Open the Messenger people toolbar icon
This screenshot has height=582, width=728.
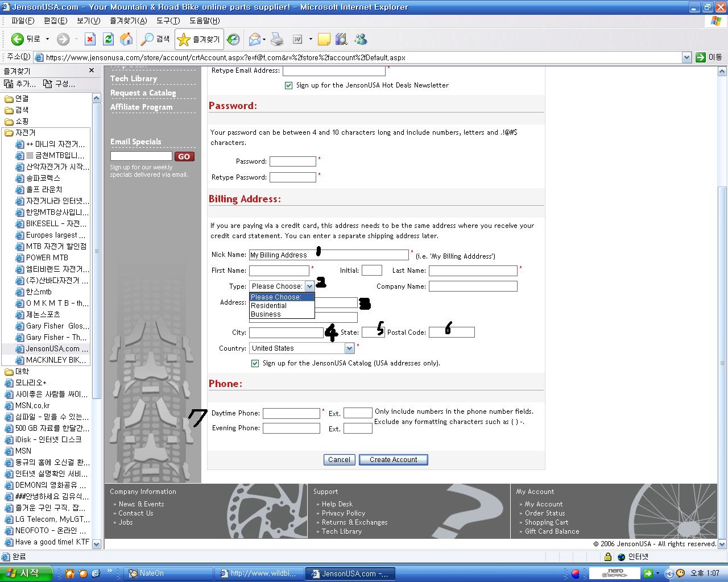point(361,39)
